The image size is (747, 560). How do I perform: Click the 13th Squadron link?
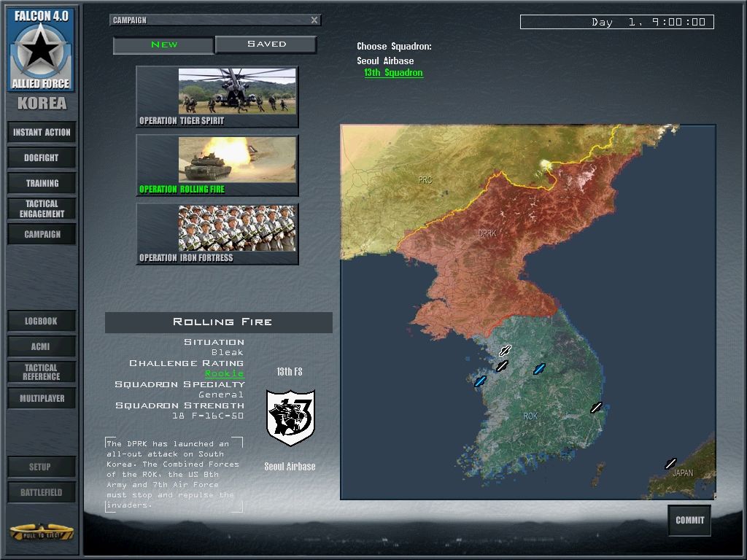point(393,73)
